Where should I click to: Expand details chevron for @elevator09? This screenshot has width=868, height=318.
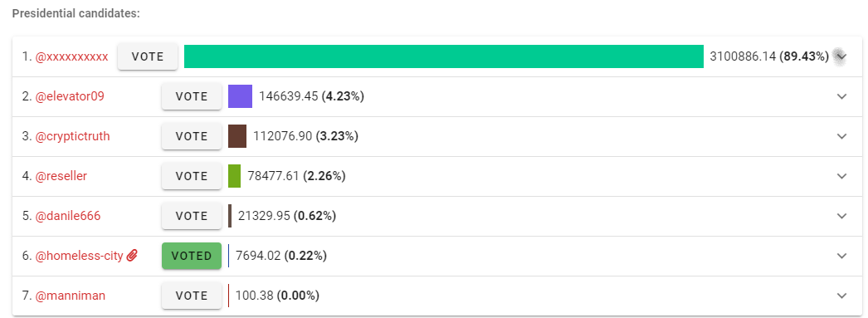[x=841, y=96]
